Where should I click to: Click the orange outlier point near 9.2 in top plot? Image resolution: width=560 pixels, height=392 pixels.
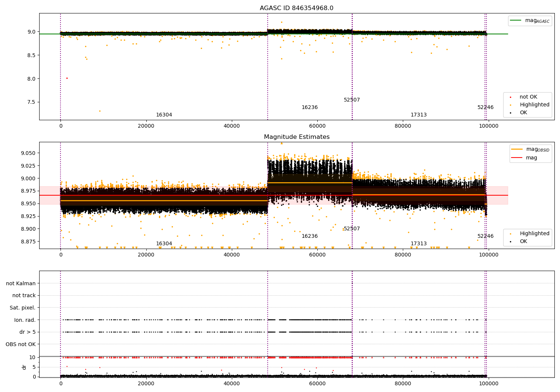pos(281,22)
